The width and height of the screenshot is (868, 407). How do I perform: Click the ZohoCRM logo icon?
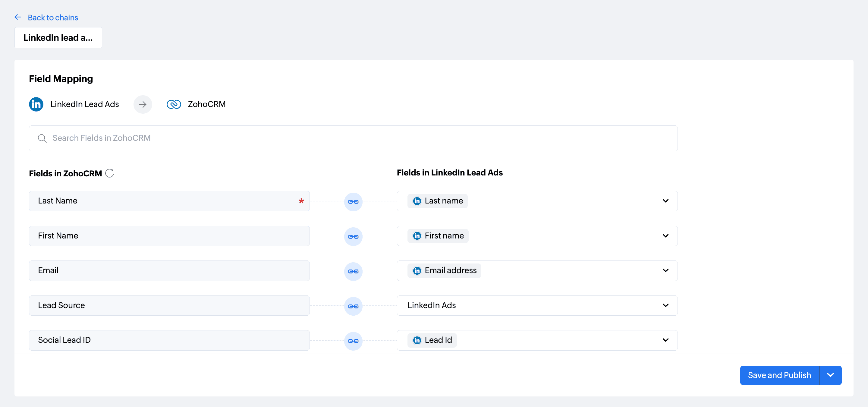(x=174, y=104)
